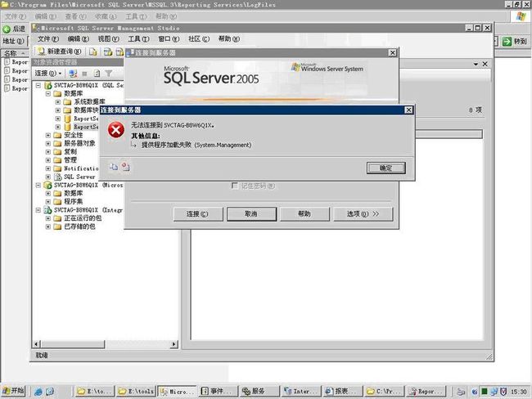Click the 后退 back button in Explorer window
This screenshot has width=532, height=399.
click(14, 29)
